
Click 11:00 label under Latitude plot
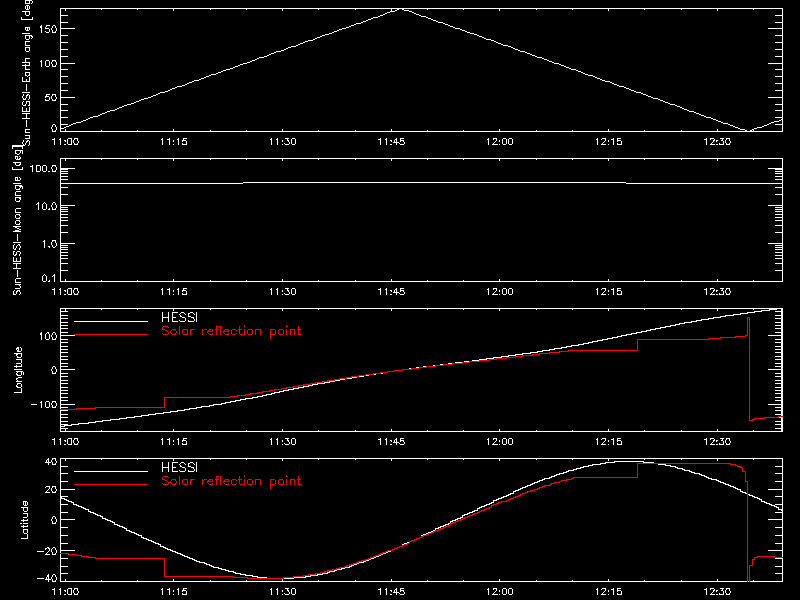click(65, 592)
